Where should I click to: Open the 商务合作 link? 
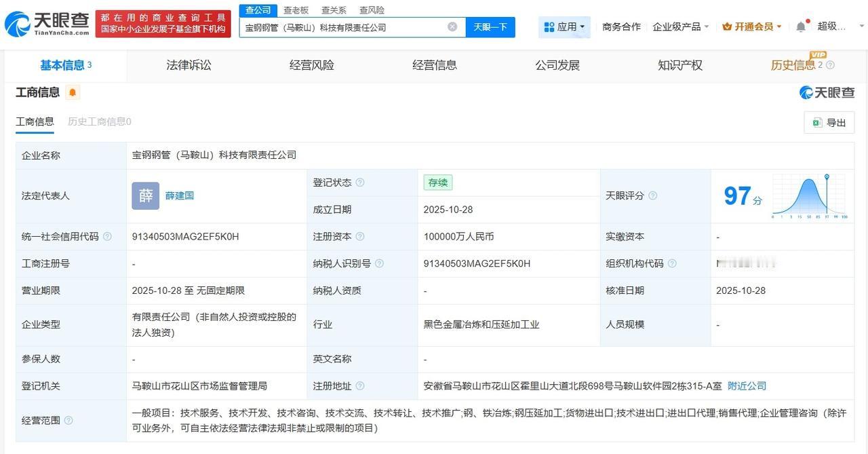(x=621, y=26)
